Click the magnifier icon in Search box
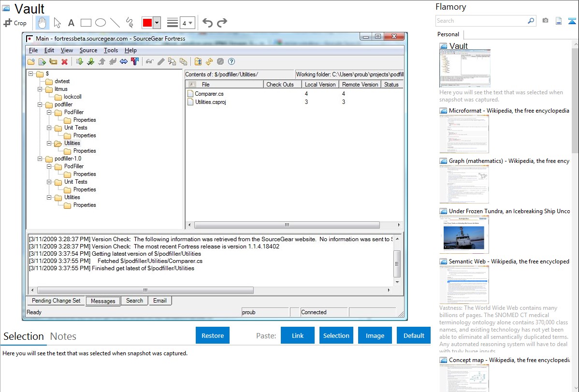 pos(531,21)
